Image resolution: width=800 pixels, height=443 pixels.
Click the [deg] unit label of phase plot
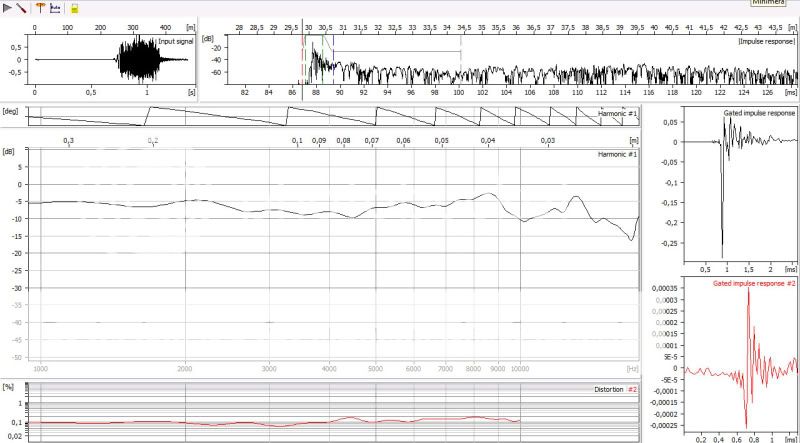[11, 110]
